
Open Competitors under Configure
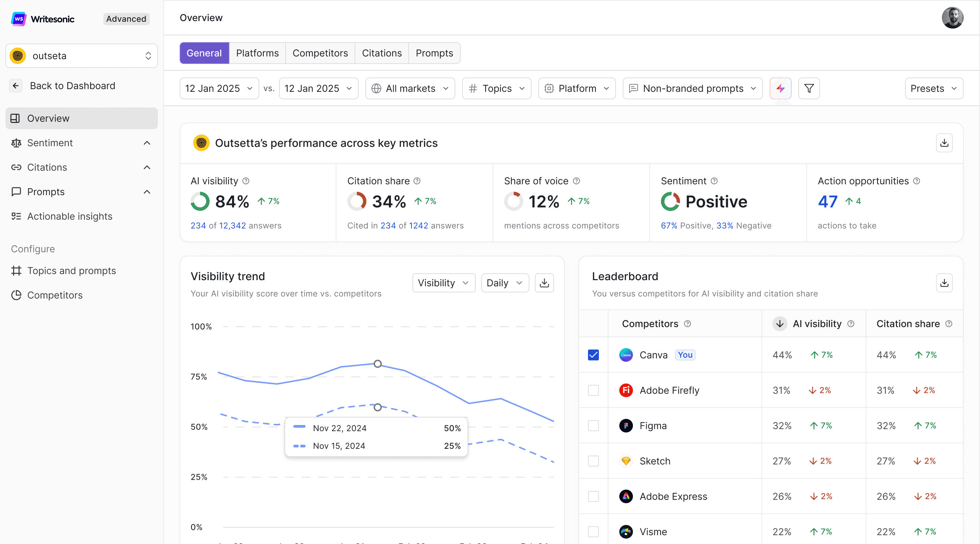81,295
